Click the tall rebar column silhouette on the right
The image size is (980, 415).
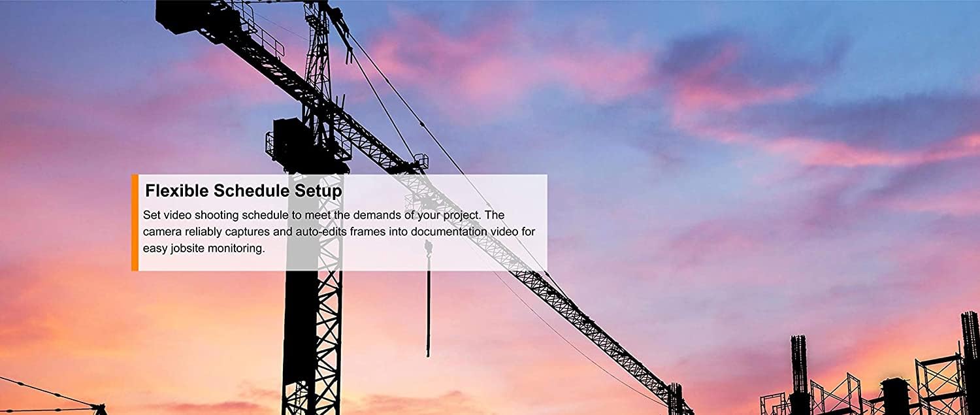pyautogui.click(x=799, y=373)
